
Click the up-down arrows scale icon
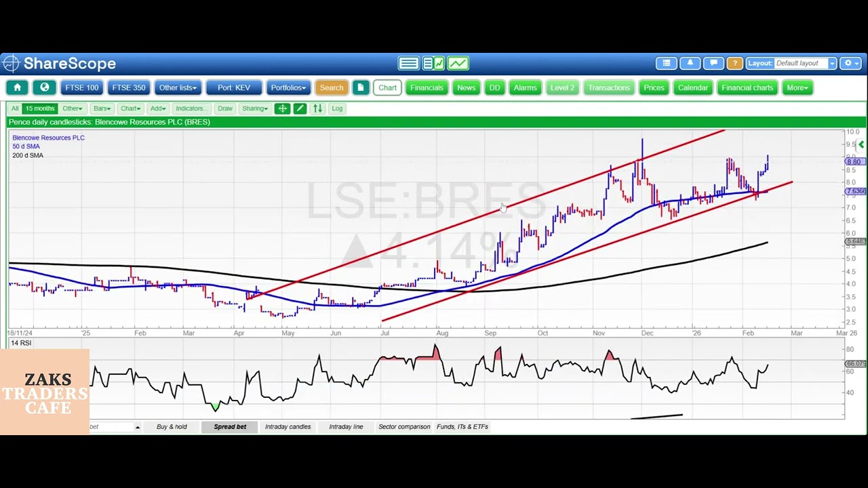tap(317, 108)
